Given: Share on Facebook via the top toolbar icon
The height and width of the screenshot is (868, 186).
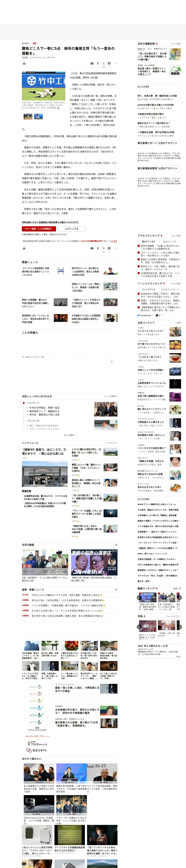Looking at the screenshot, I should [x=98, y=63].
